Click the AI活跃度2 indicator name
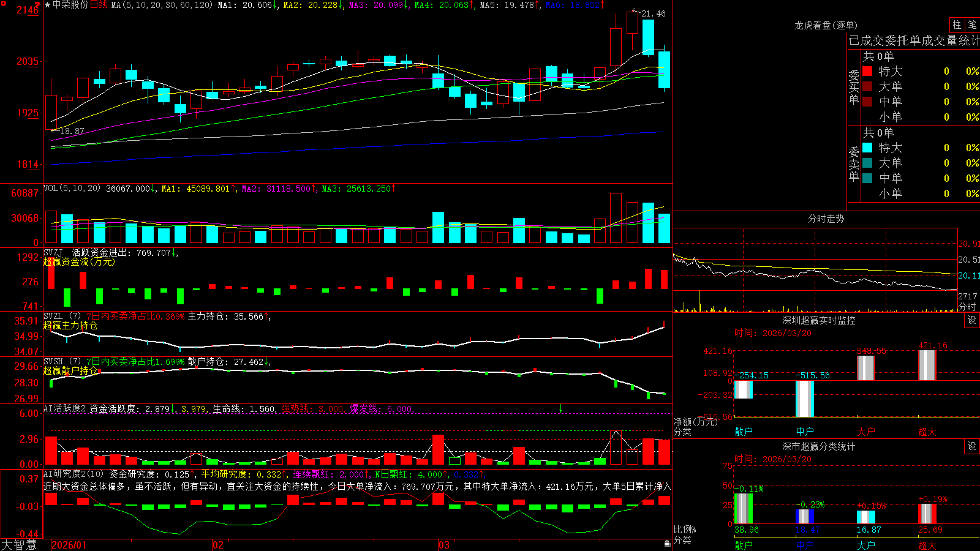This screenshot has width=980, height=551. coord(65,408)
